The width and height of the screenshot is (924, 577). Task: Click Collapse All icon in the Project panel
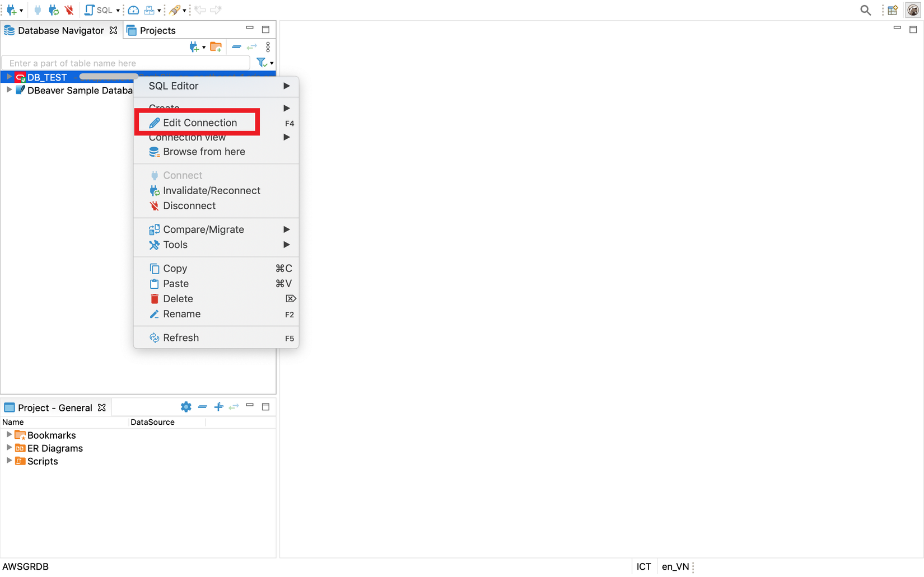(x=203, y=407)
